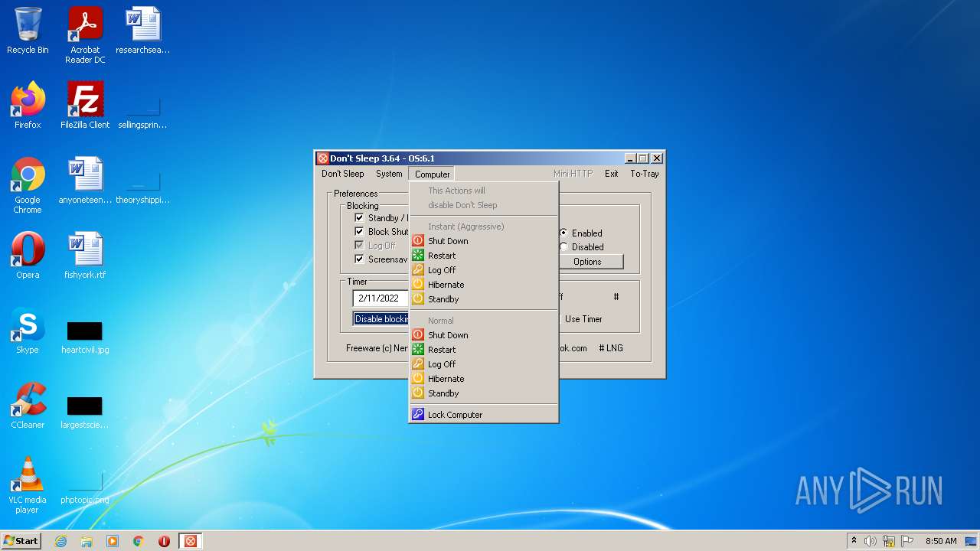The height and width of the screenshot is (551, 980).
Task: Click the Exit menu item
Action: pos(611,174)
